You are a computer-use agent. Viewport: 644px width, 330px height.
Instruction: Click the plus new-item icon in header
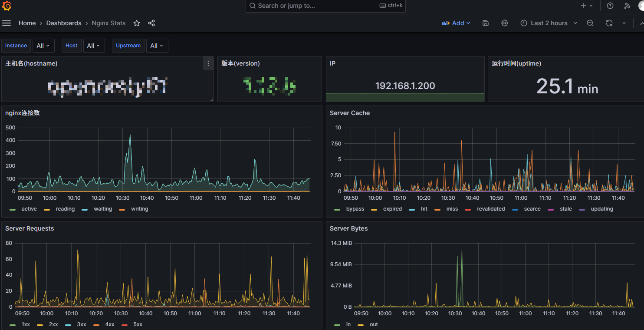click(587, 6)
